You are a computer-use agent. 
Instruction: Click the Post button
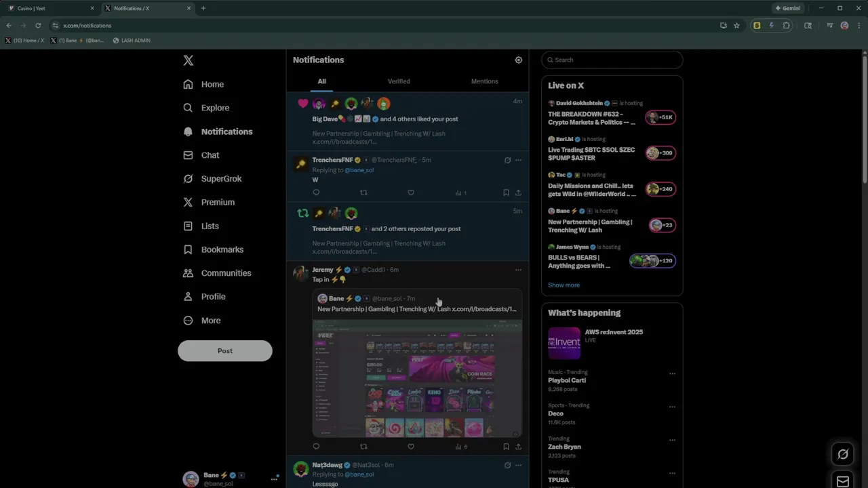coord(225,350)
